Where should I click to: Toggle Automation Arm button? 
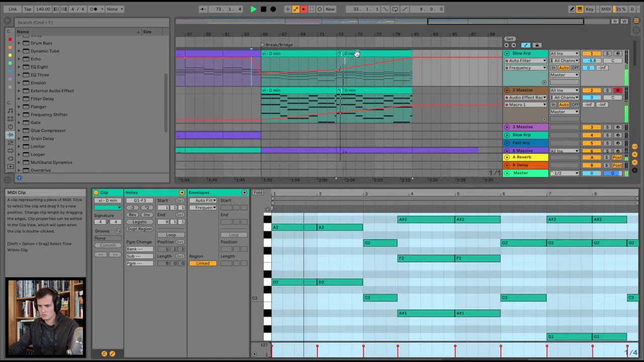pos(295,9)
